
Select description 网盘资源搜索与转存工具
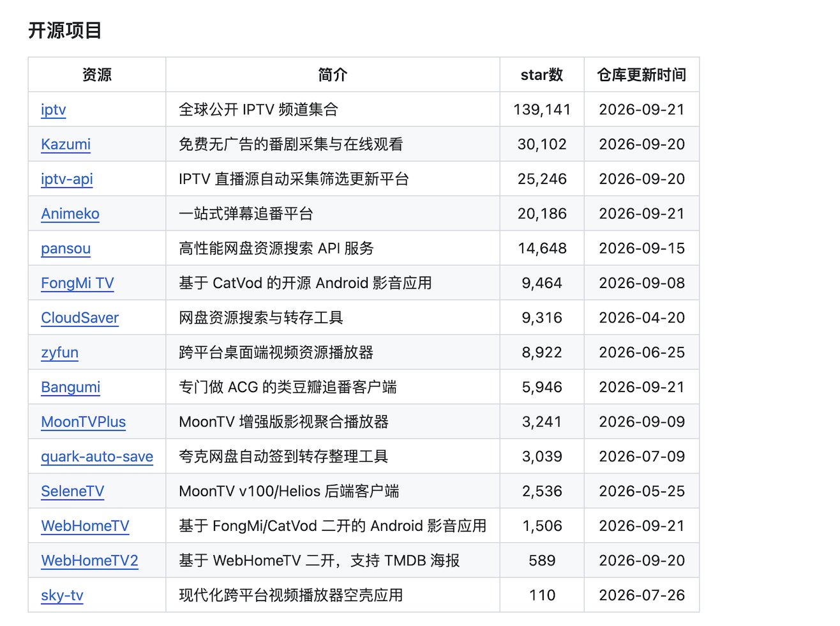tap(261, 318)
